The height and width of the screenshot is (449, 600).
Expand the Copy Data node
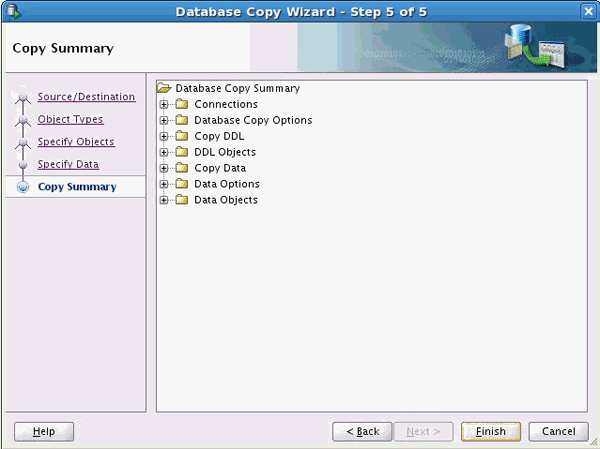[x=164, y=168]
